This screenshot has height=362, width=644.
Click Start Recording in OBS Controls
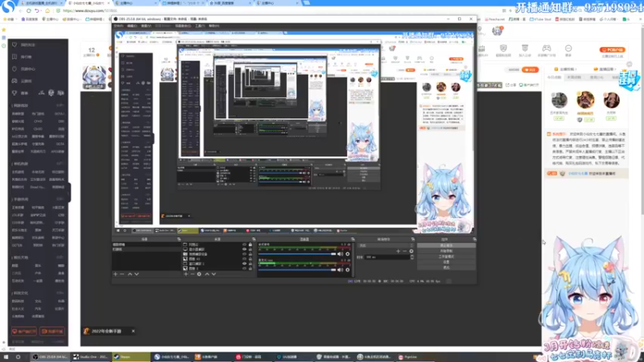pos(446,251)
